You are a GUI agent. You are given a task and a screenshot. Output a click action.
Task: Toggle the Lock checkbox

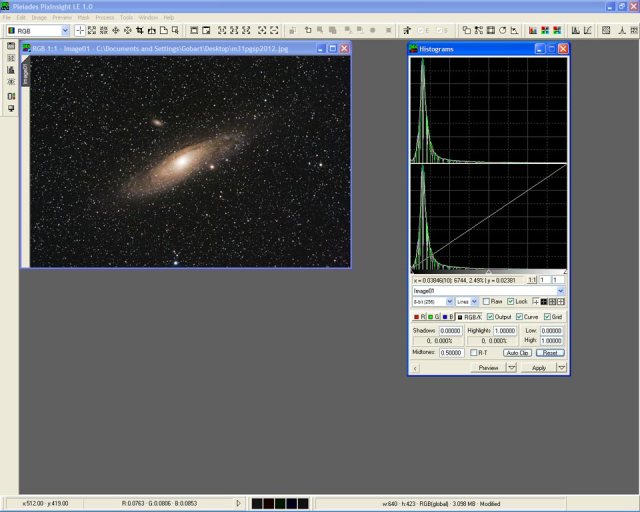click(511, 301)
